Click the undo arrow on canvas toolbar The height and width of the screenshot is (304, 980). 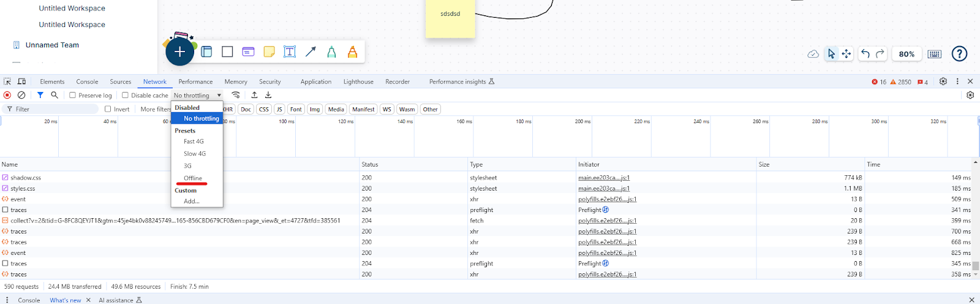(865, 54)
